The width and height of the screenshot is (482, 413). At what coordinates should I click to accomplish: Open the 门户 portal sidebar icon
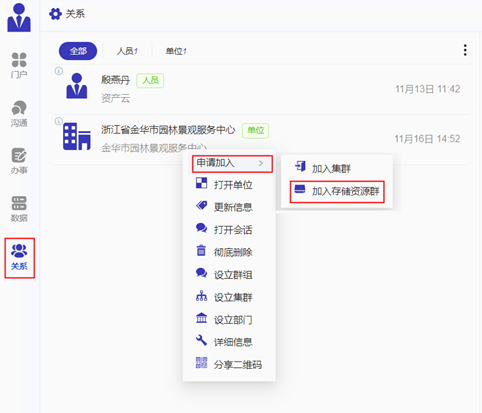(x=19, y=65)
